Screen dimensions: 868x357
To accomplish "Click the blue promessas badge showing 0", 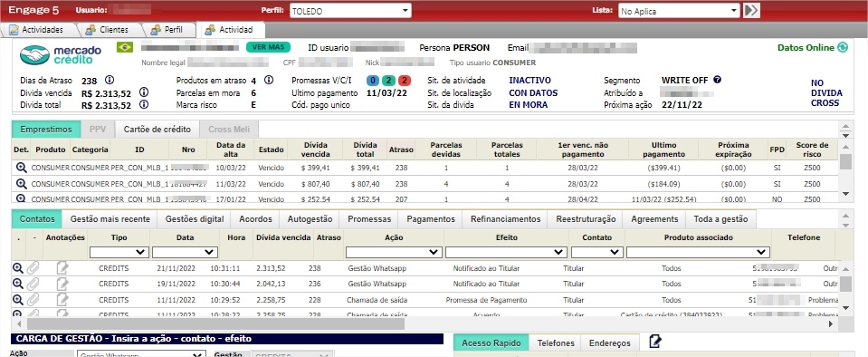I will 373,81.
